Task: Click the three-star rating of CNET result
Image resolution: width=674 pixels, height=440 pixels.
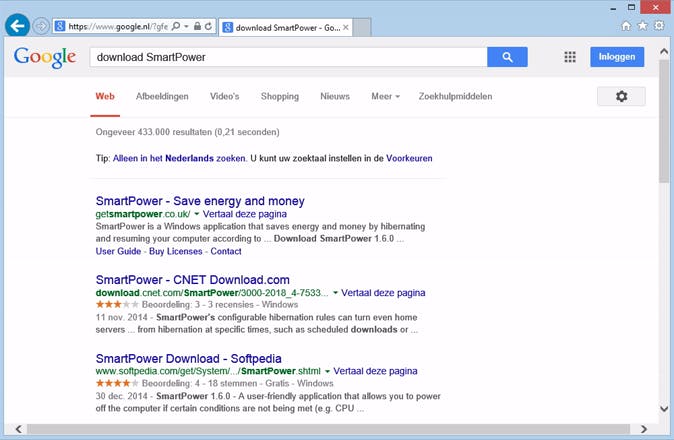Action: pos(117,304)
